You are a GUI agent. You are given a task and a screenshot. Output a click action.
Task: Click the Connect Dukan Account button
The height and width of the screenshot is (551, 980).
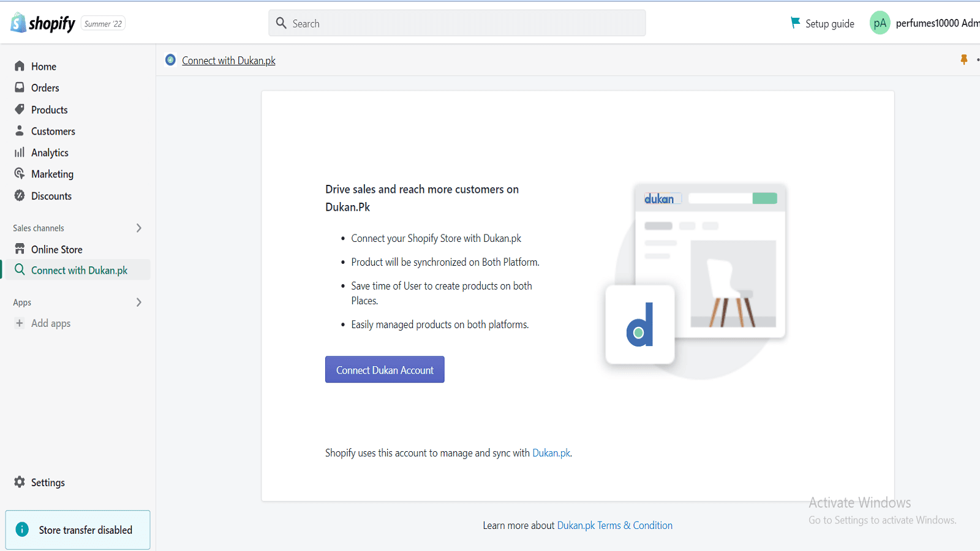[x=385, y=369]
